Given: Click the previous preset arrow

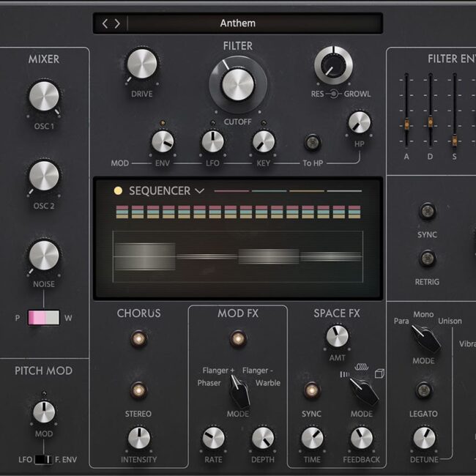Looking at the screenshot, I should (x=105, y=23).
